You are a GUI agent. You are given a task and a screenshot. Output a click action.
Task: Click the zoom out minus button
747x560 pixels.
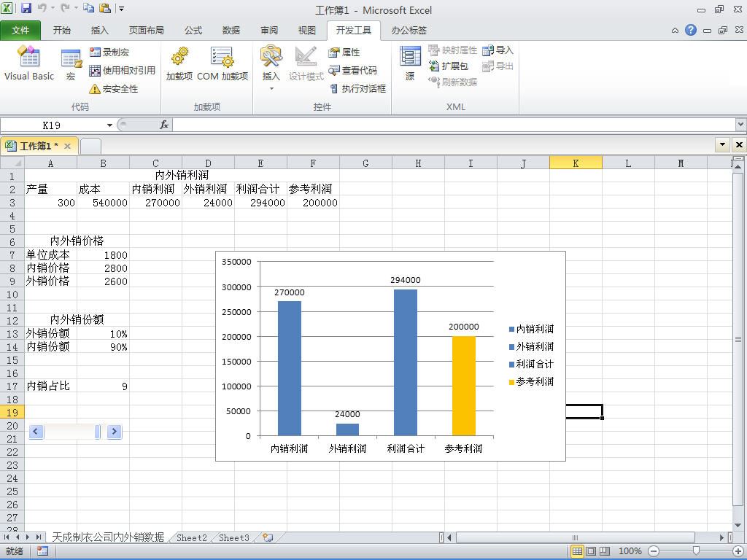pos(654,551)
